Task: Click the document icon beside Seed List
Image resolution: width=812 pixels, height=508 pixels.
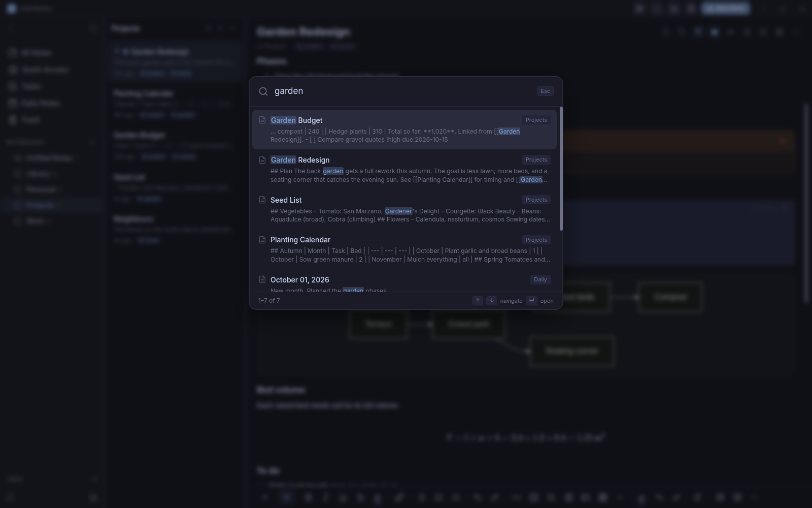Action: pos(262,200)
